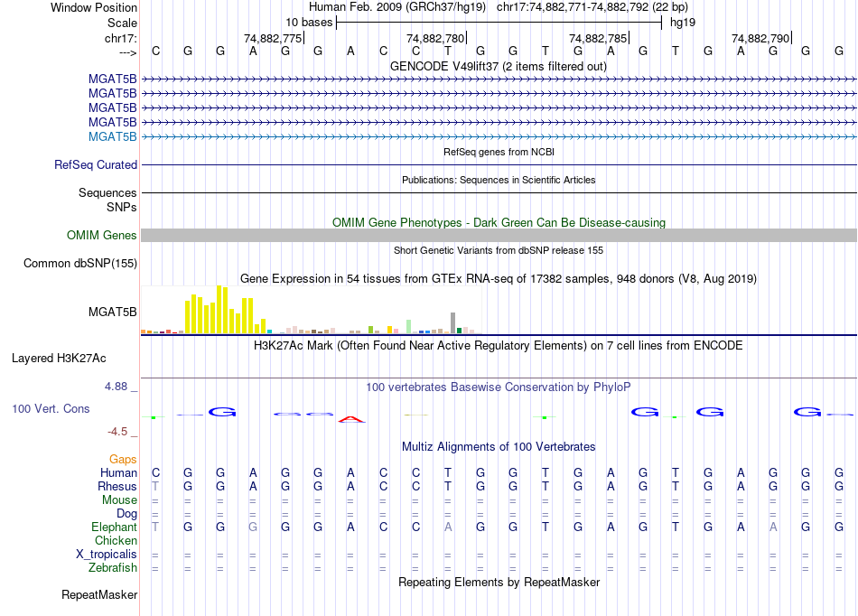Click GENCODE V49lift37 track title

point(499,67)
